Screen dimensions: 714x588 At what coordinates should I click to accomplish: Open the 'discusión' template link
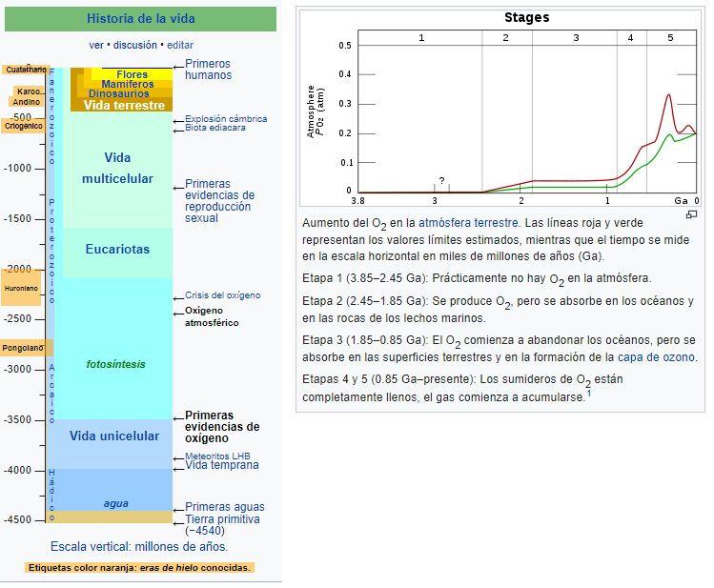[x=134, y=45]
